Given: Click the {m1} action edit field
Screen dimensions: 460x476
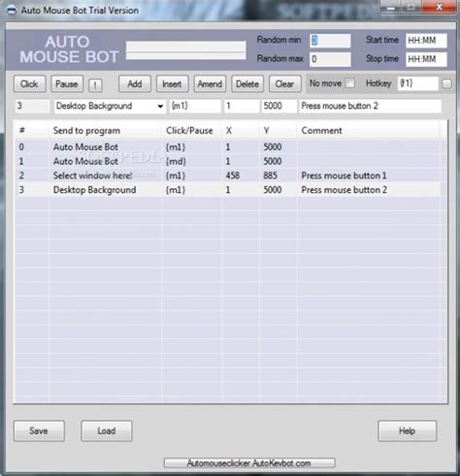Looking at the screenshot, I should click(x=195, y=107).
